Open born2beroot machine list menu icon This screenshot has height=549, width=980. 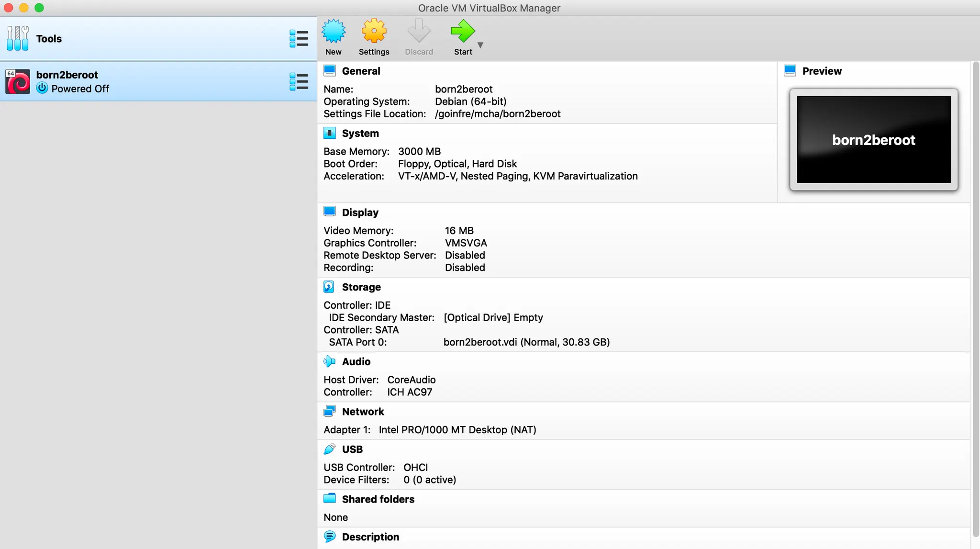pos(299,81)
